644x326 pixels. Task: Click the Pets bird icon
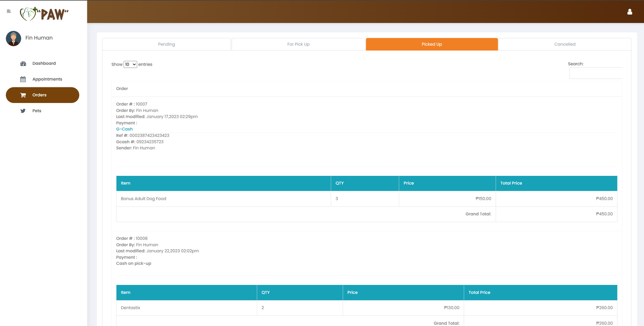(23, 111)
